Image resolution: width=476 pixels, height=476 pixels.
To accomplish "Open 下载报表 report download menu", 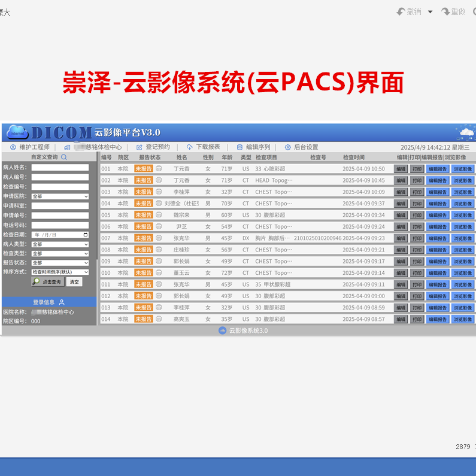I will pos(203,147).
